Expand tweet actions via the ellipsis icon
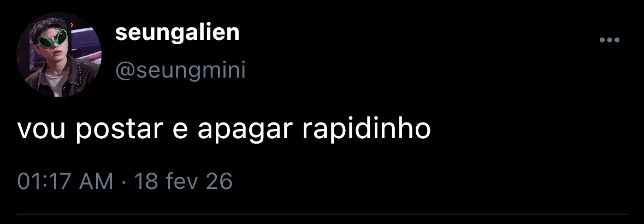Viewport: 644px width, 224px height. coord(610,40)
